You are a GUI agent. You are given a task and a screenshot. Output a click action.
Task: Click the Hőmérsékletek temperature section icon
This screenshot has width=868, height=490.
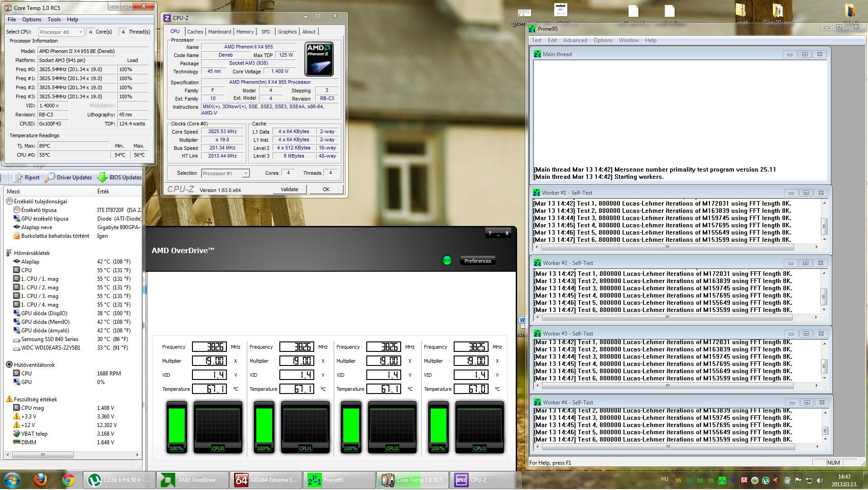(9, 253)
